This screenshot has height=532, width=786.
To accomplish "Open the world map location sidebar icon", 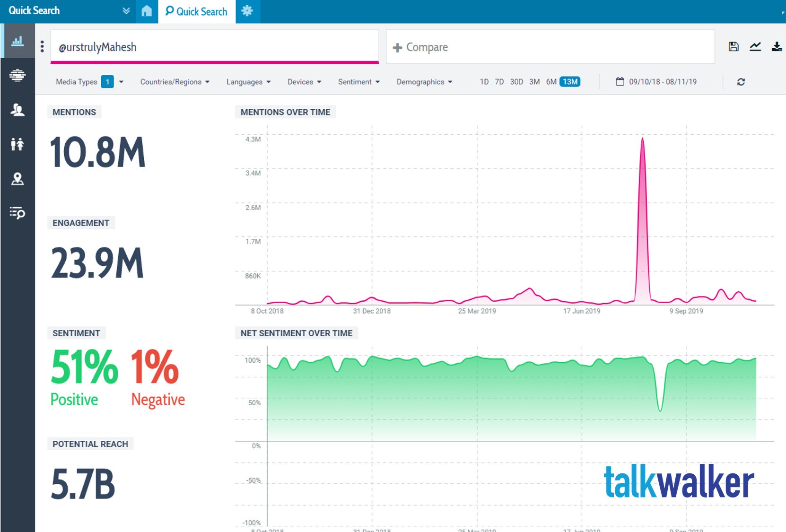I will 17,179.
